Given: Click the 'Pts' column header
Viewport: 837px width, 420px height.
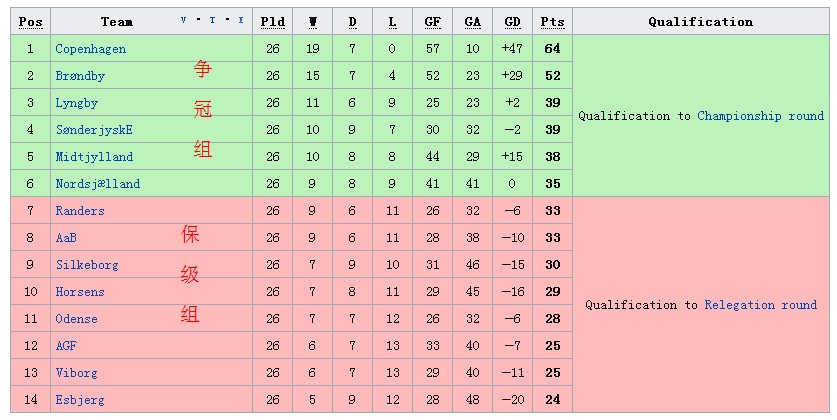Looking at the screenshot, I should 552,21.
